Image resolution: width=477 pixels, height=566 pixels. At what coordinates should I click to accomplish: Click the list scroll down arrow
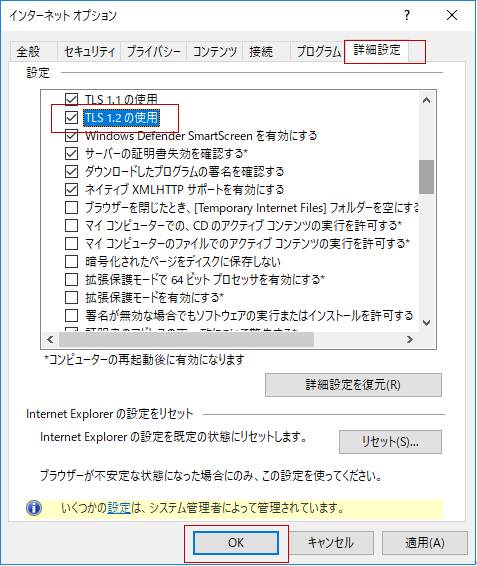(x=426, y=323)
